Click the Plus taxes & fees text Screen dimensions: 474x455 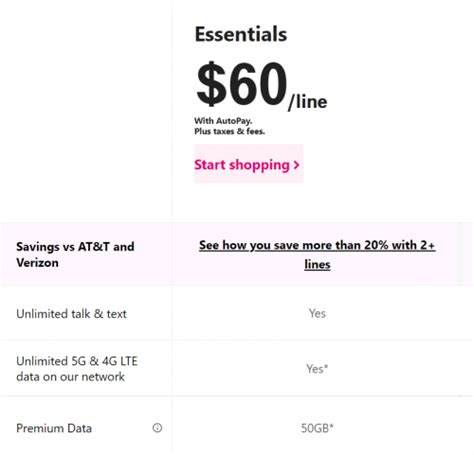click(230, 131)
